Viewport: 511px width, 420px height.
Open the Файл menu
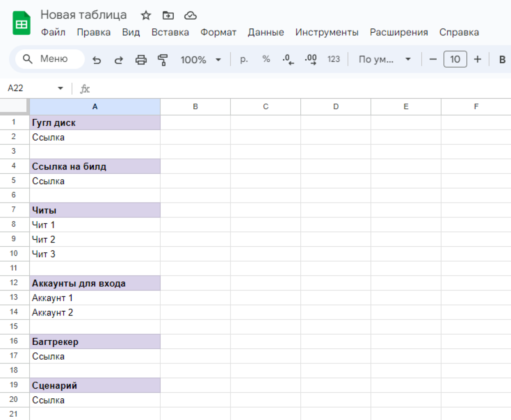[x=53, y=32]
